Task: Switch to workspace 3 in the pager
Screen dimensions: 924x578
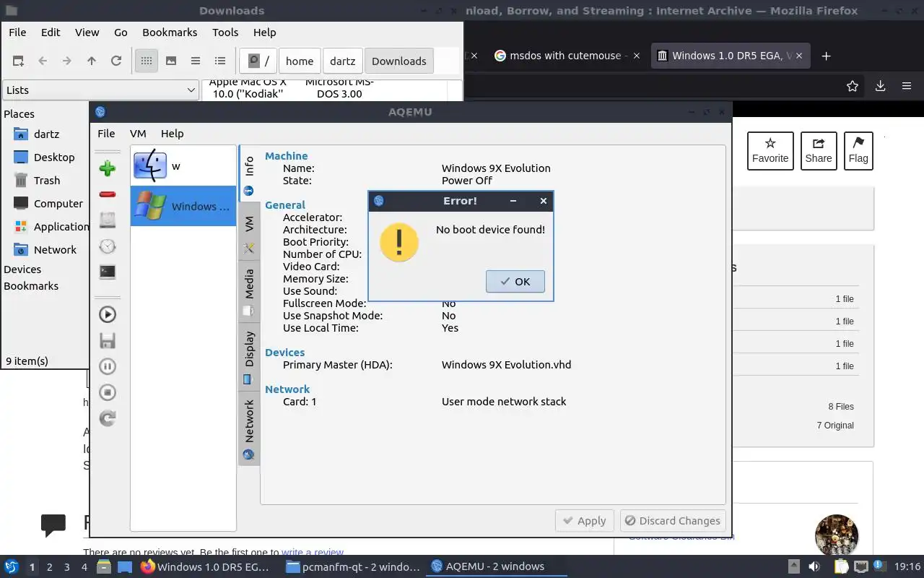Action: [x=67, y=567]
